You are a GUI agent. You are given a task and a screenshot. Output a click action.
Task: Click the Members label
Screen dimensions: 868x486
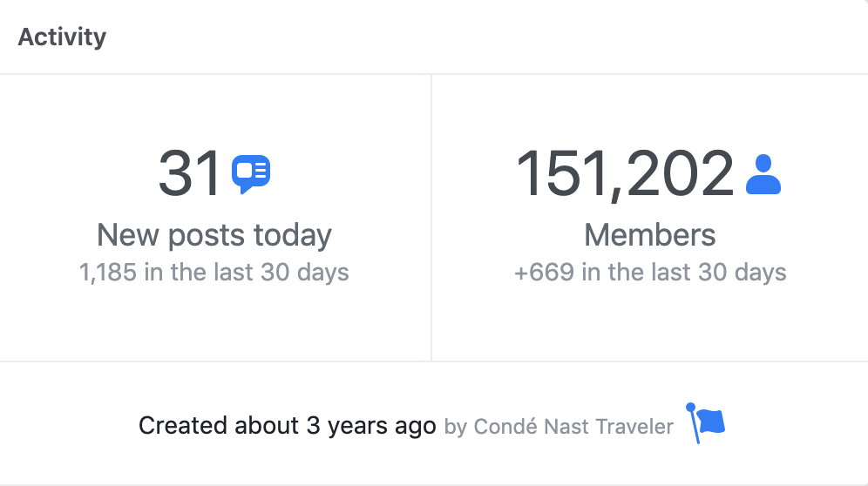[650, 235]
